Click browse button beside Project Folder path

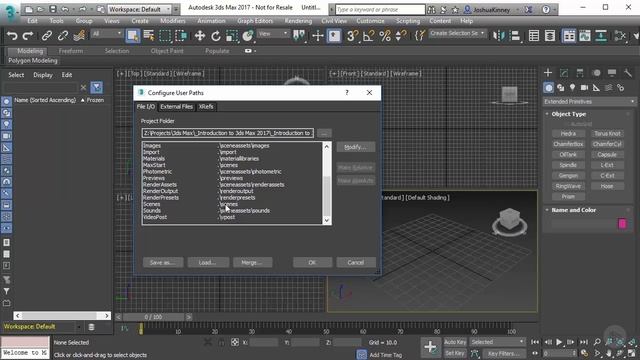click(x=324, y=133)
